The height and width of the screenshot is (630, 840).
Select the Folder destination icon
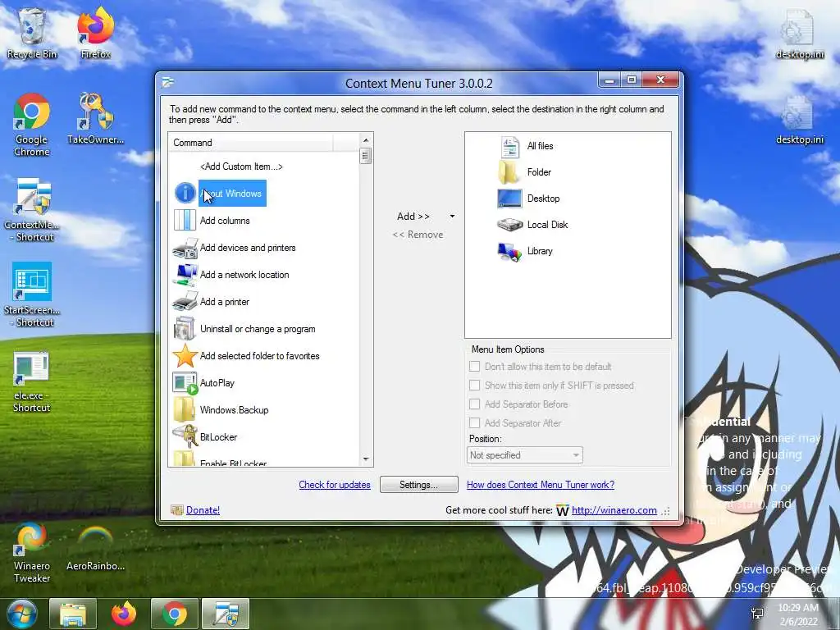coord(509,172)
